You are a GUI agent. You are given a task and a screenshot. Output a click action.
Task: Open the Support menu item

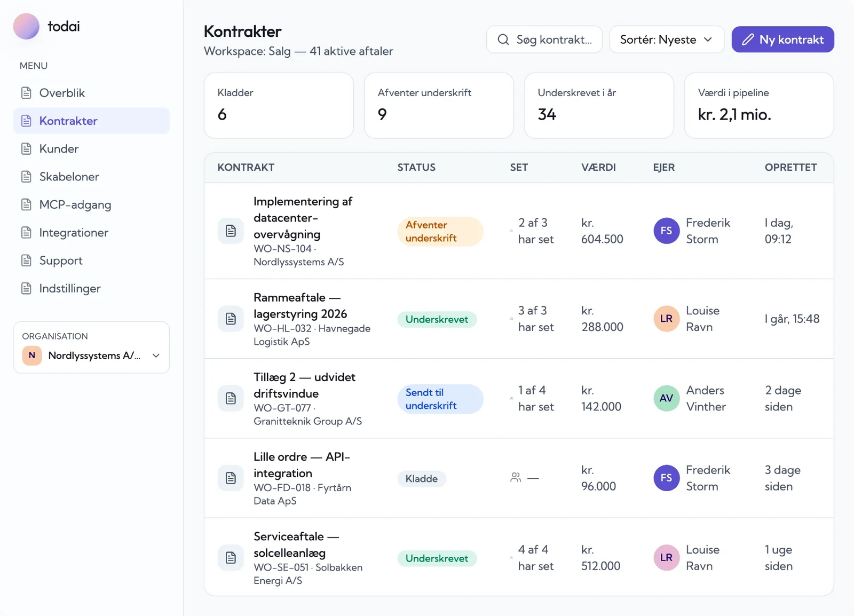(x=91, y=260)
